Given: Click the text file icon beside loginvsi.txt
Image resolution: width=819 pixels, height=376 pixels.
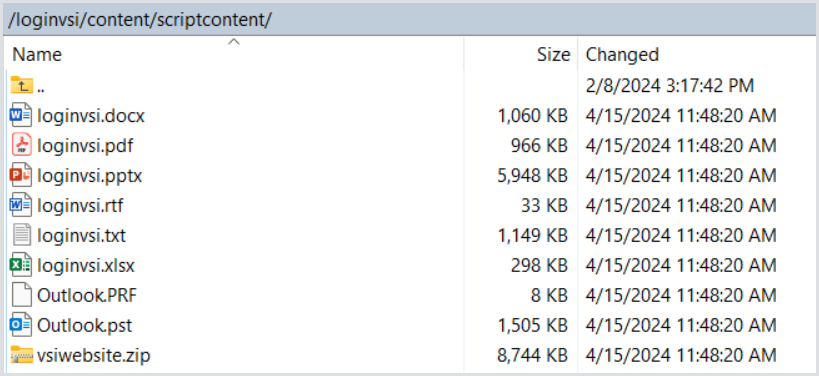Looking at the screenshot, I should pos(21,236).
